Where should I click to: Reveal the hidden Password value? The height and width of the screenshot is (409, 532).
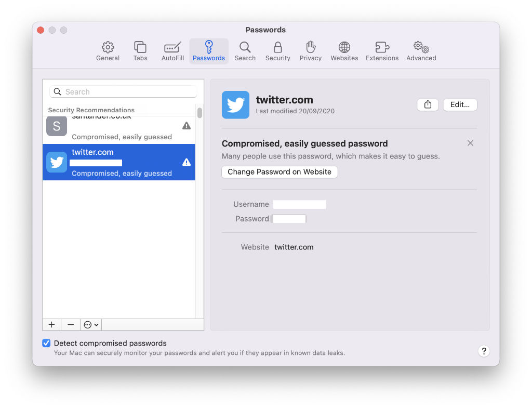[289, 219]
